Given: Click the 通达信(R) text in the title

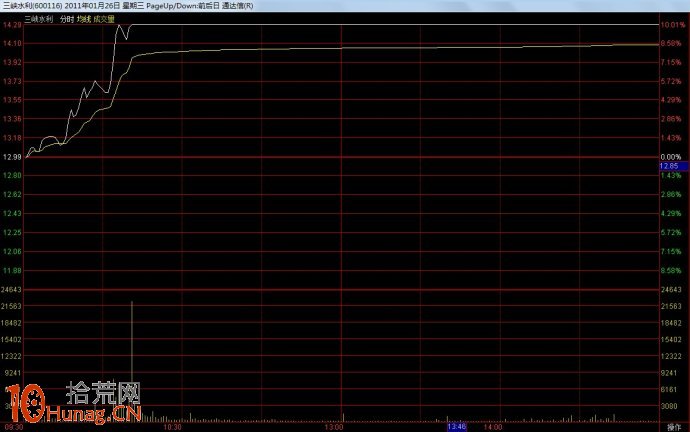Looking at the screenshot, I should pos(238,6).
